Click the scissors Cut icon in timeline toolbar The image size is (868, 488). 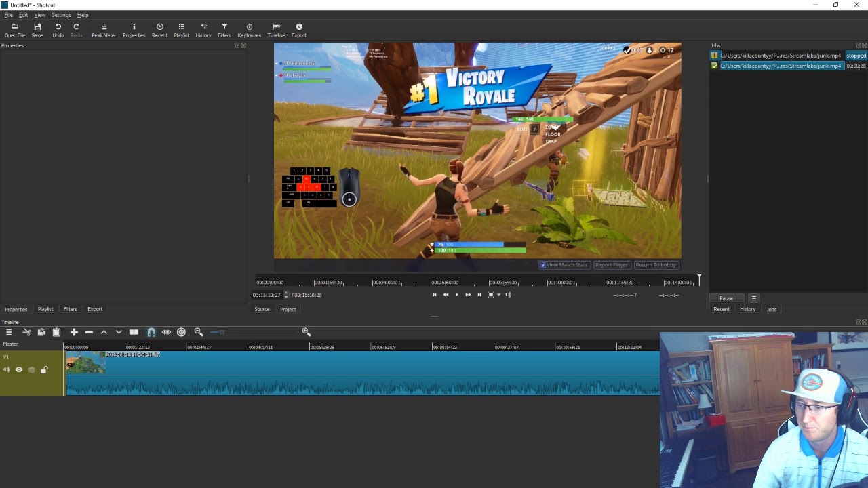point(26,332)
